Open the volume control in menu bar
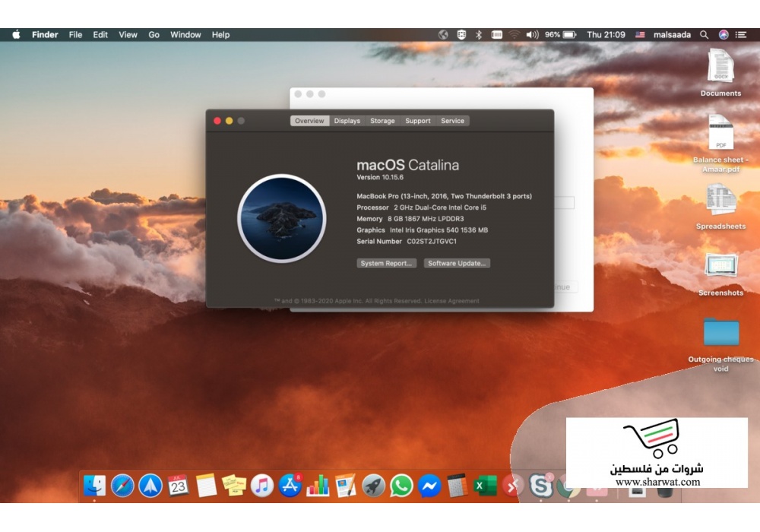This screenshot has width=760, height=532. point(532,35)
